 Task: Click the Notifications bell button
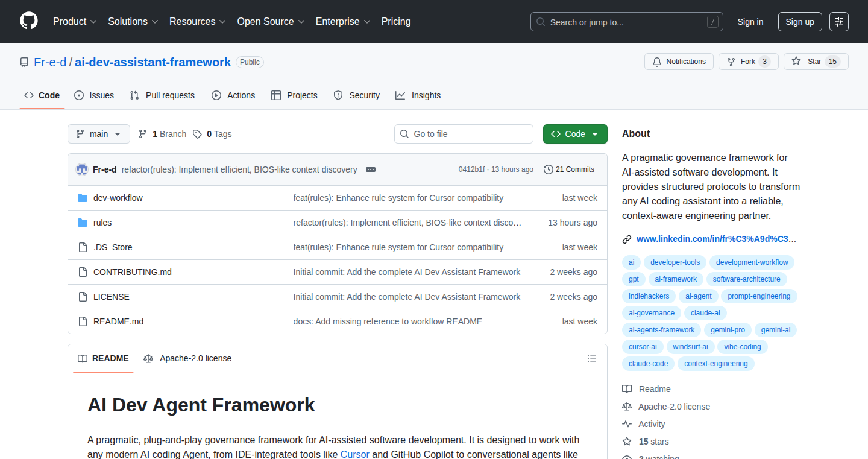679,62
